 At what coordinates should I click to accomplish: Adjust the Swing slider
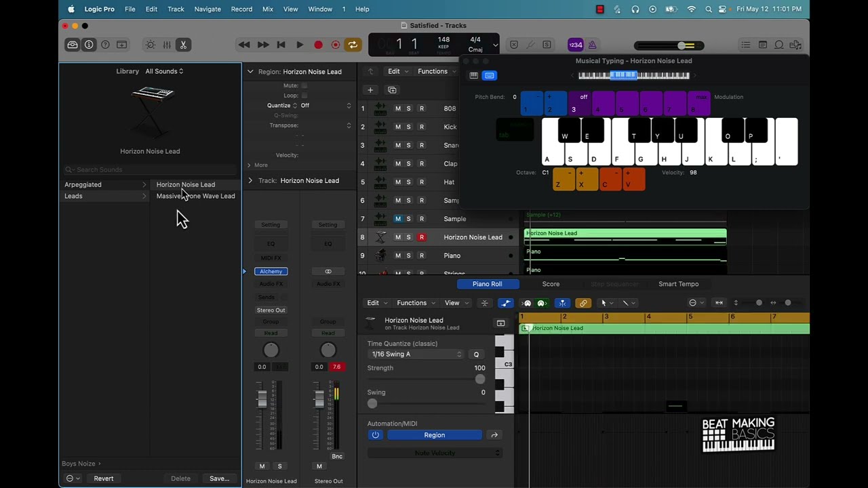pyautogui.click(x=426, y=404)
